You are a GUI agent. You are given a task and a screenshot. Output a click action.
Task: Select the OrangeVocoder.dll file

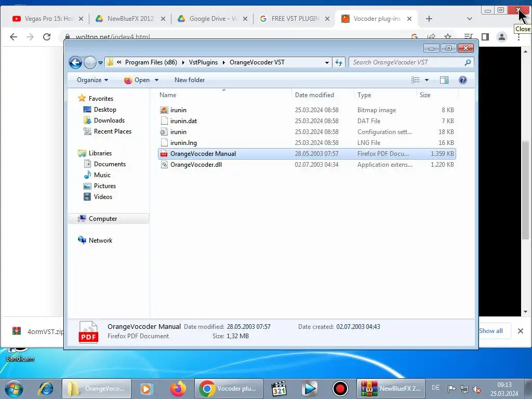tap(307, 165)
